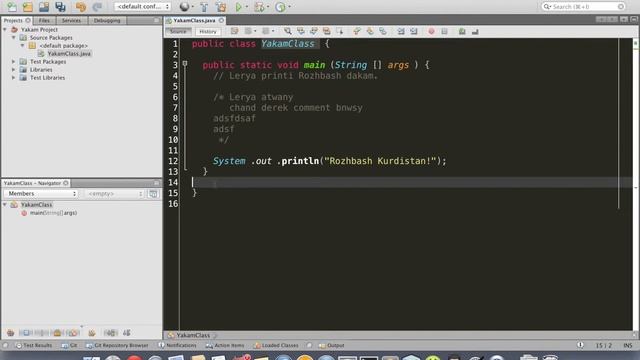
Task: Click Find Previous Occurrence icon
Action: point(301,31)
